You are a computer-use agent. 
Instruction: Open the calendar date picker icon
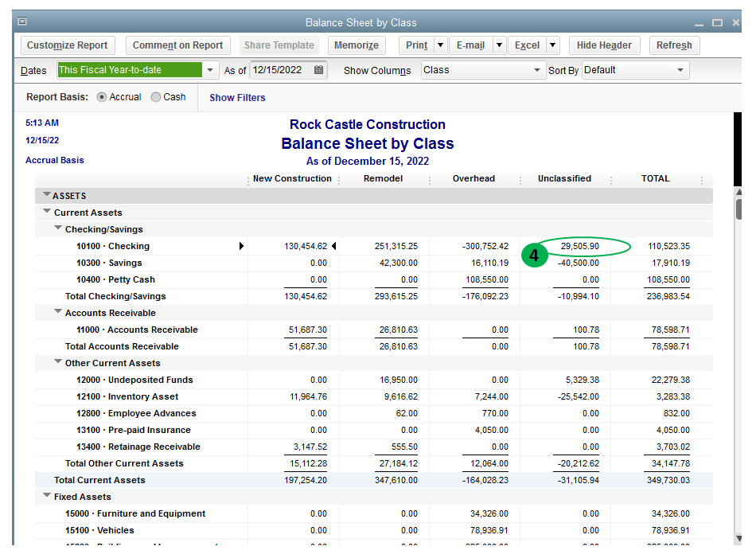318,70
